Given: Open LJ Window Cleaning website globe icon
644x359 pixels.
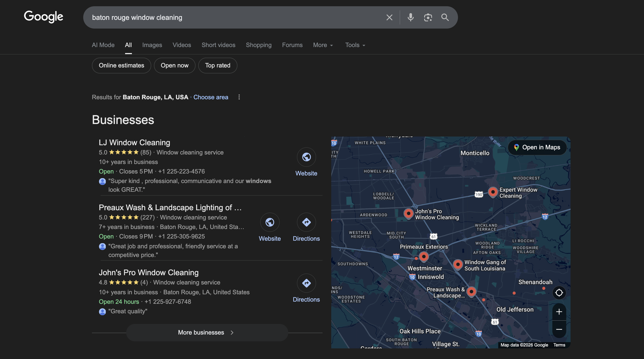Looking at the screenshot, I should pos(306,157).
